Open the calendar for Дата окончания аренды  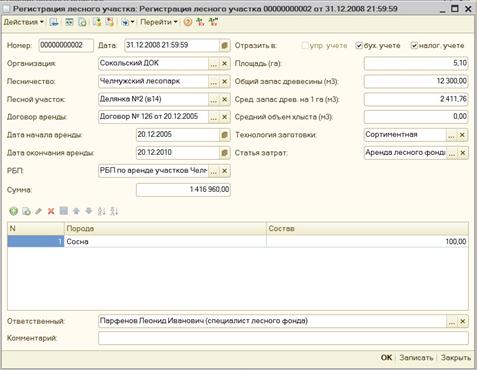tap(224, 153)
